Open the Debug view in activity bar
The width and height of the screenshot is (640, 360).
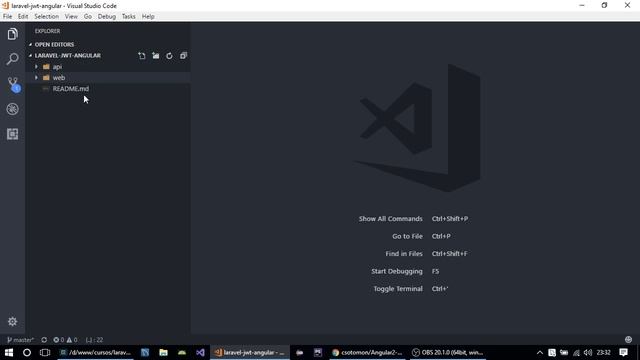[13, 109]
